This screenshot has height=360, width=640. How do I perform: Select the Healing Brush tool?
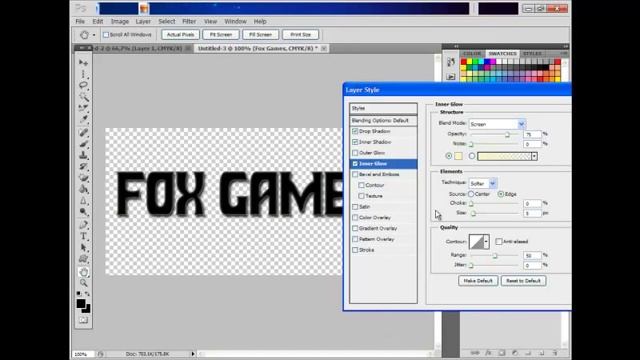[x=83, y=133]
